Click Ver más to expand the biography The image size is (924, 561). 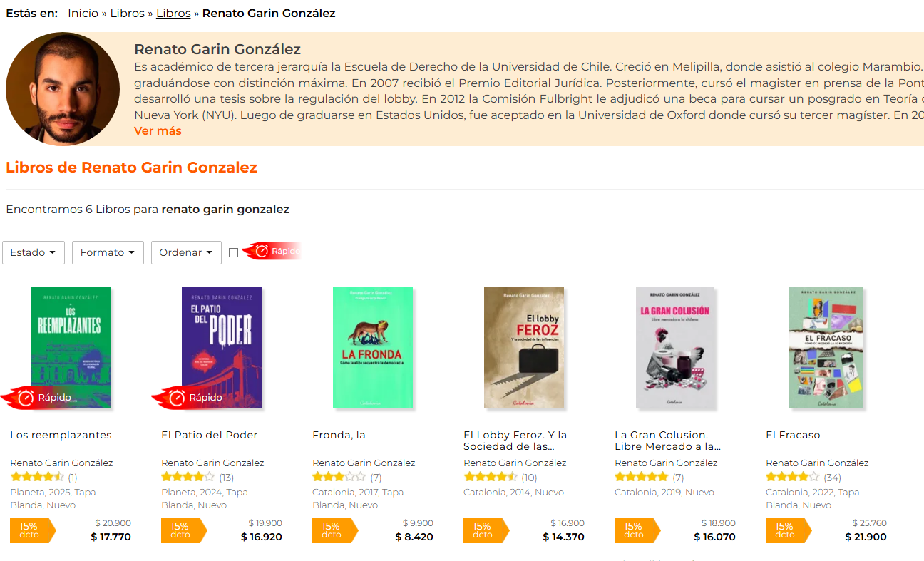158,131
